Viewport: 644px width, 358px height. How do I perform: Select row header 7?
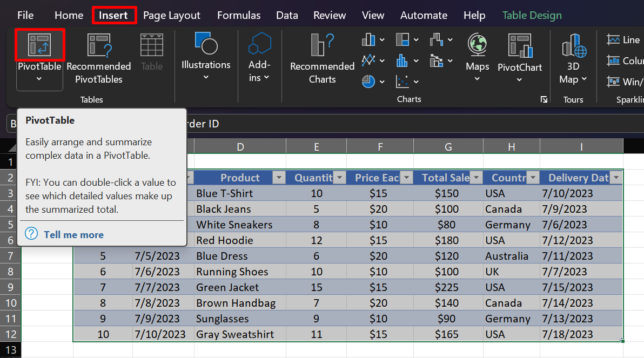click(x=10, y=255)
